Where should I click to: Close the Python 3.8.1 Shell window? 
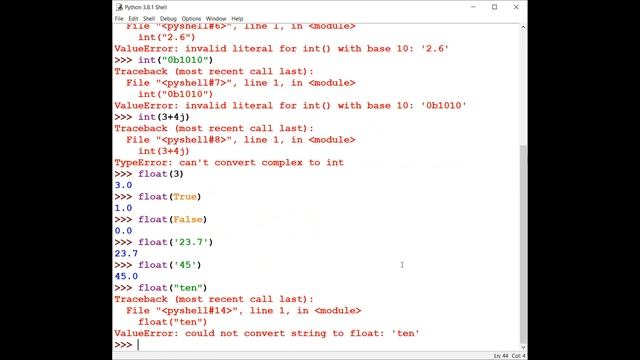tap(516, 7)
